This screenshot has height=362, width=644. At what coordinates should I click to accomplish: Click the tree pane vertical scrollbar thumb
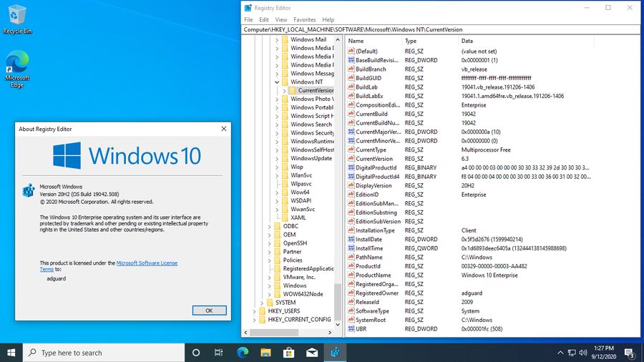click(338, 303)
